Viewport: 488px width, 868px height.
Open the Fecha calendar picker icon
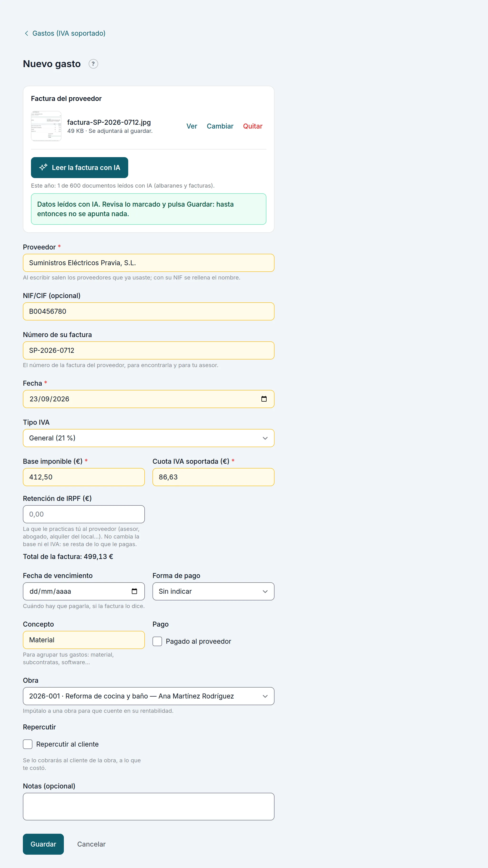(x=264, y=399)
